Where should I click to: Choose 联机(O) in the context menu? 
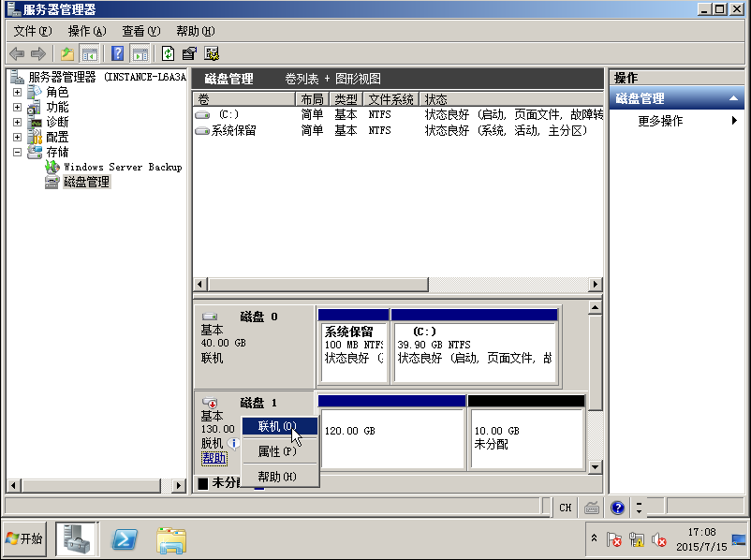coord(280,426)
